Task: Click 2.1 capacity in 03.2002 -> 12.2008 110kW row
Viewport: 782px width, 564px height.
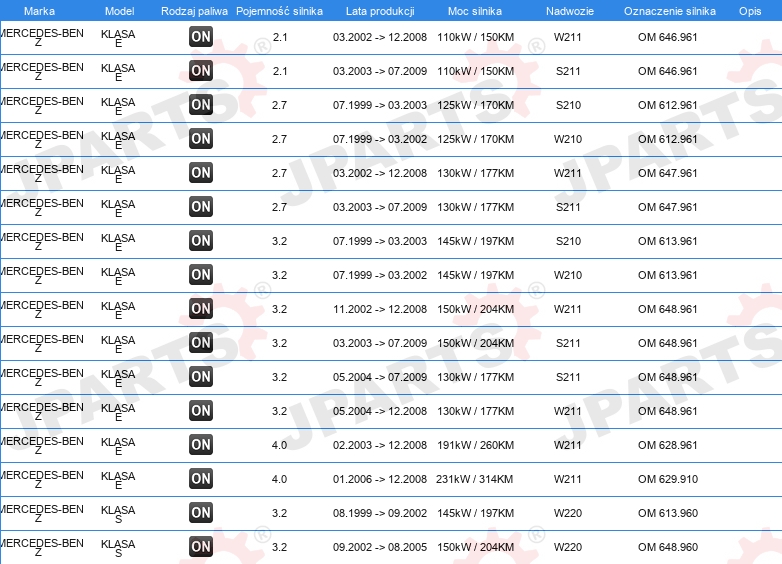Action: pos(280,37)
